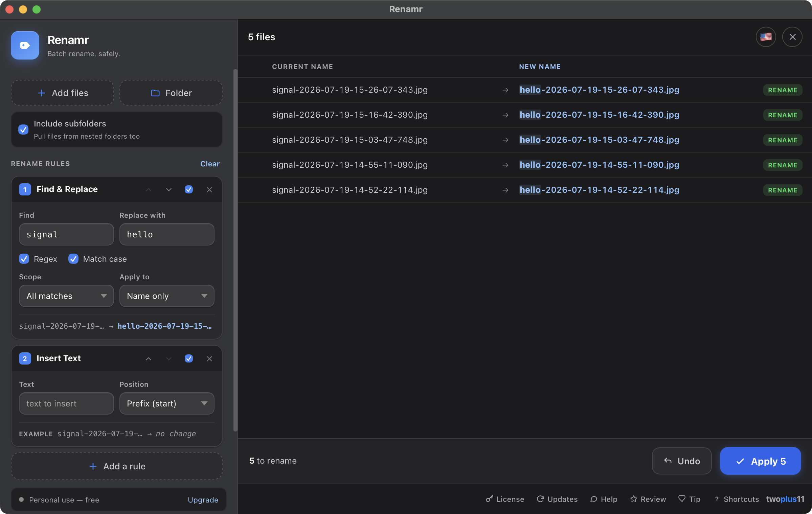Click the Insert Text rule title

click(x=59, y=358)
